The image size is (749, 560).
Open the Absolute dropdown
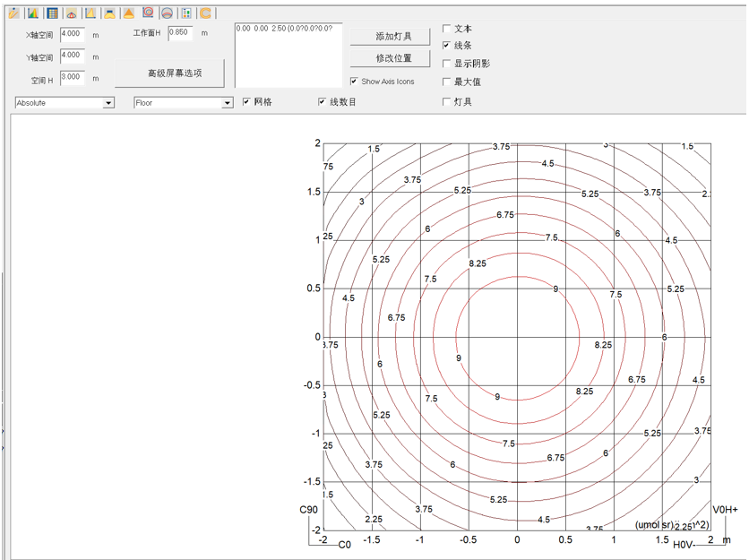[65, 103]
